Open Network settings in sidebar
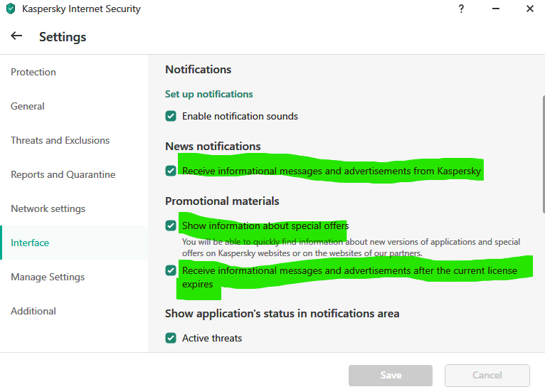545x392 pixels. (x=74, y=208)
